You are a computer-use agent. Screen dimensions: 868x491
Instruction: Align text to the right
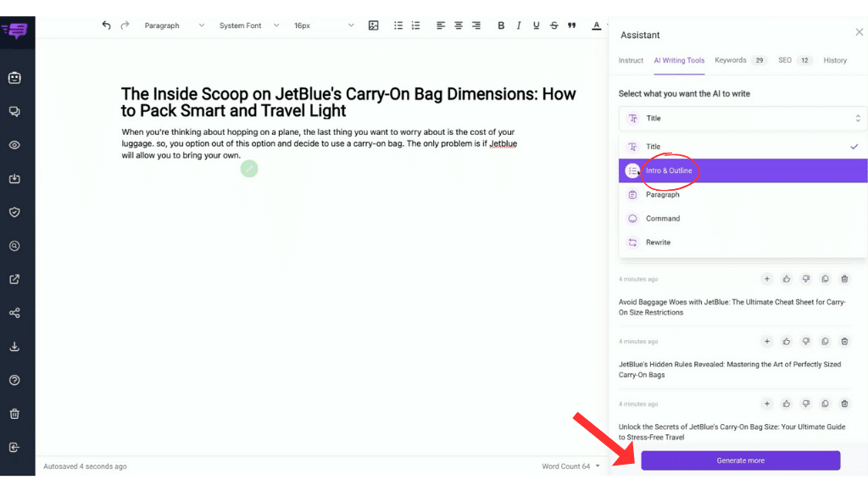[x=476, y=25]
